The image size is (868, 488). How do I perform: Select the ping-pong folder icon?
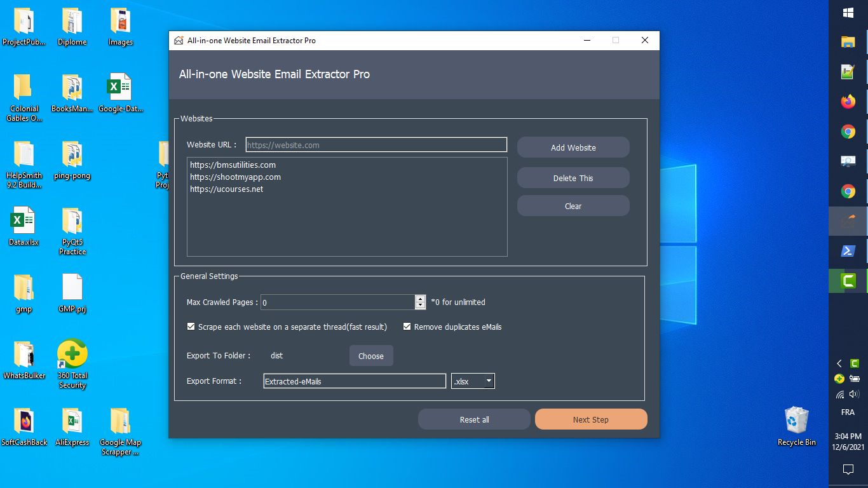point(72,160)
